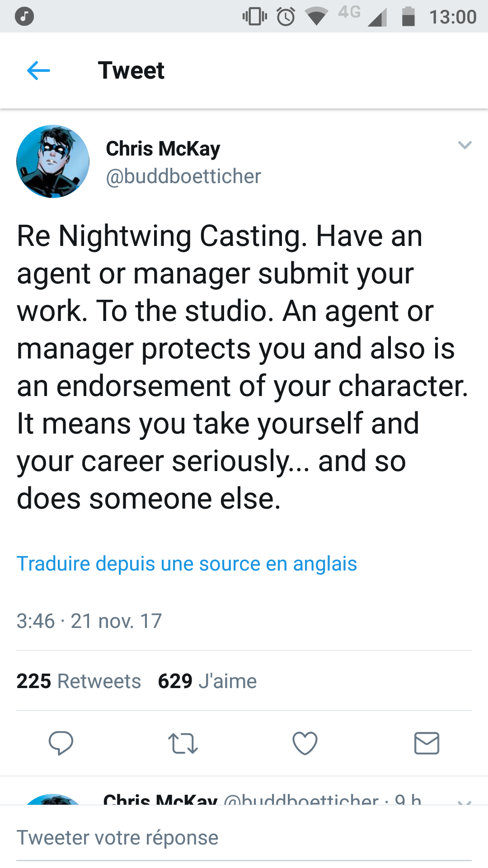View the 225 Retweets list
This screenshot has width=488, height=868.
79,681
